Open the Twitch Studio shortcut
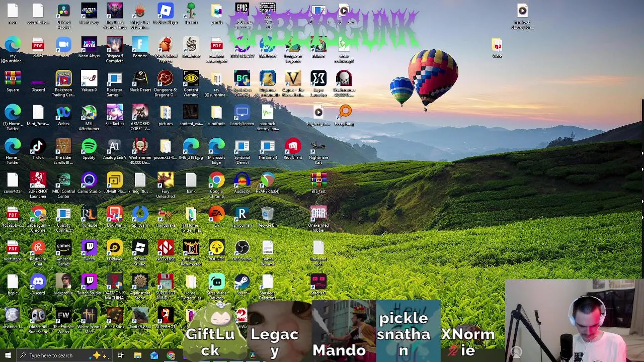Image resolution: width=644 pixels, height=362 pixels. [89, 285]
